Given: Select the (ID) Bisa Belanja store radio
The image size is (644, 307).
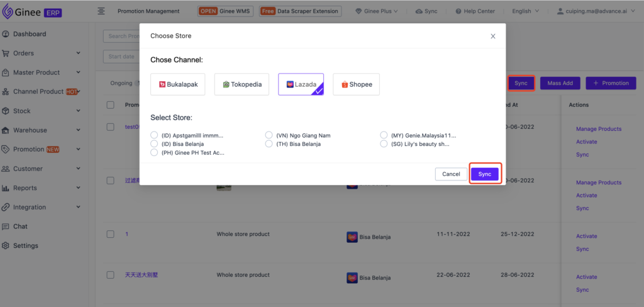Looking at the screenshot, I should (154, 144).
